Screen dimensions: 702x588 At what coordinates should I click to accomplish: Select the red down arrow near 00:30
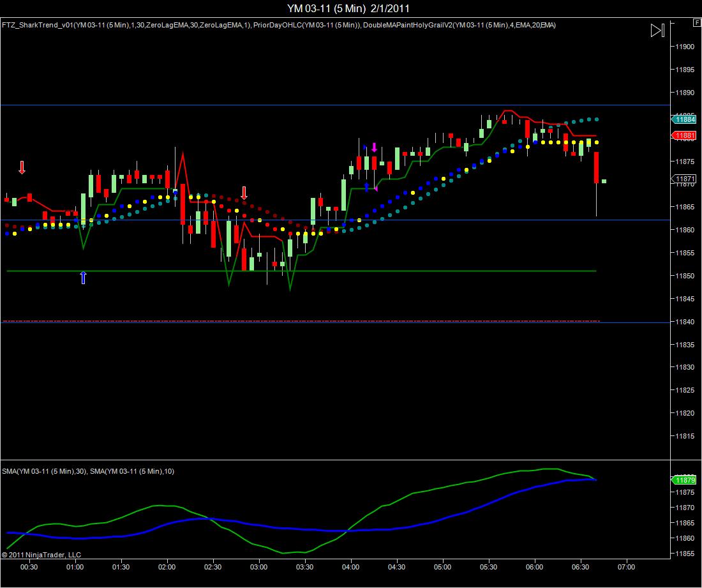[x=22, y=167]
